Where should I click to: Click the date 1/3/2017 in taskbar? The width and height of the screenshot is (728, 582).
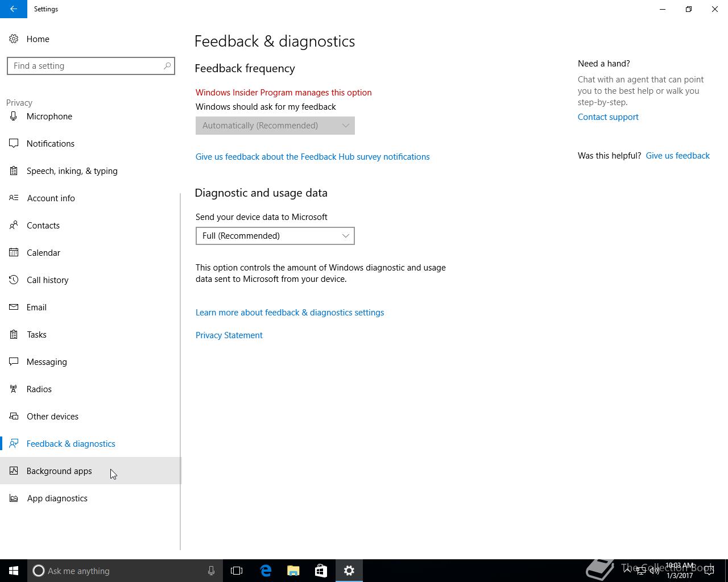[680, 576]
